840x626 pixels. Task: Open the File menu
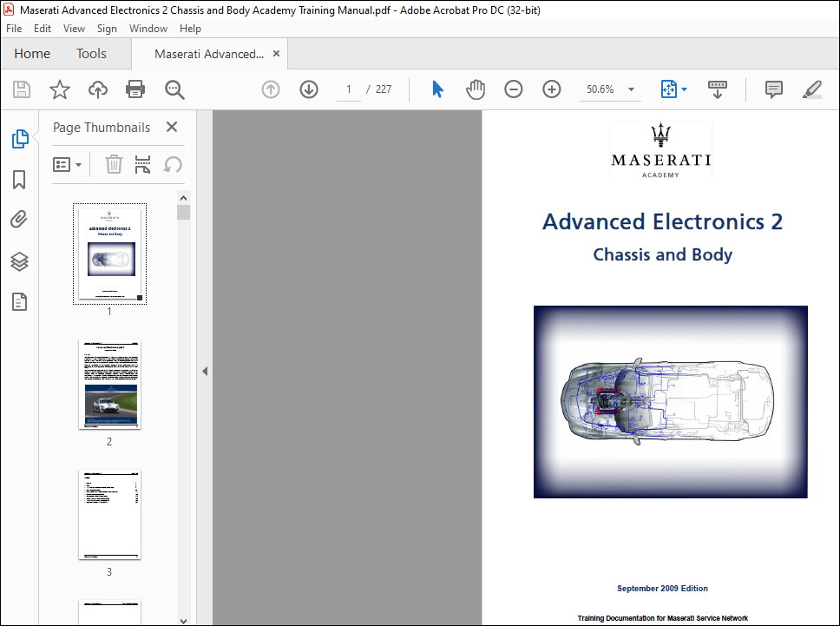(x=14, y=29)
